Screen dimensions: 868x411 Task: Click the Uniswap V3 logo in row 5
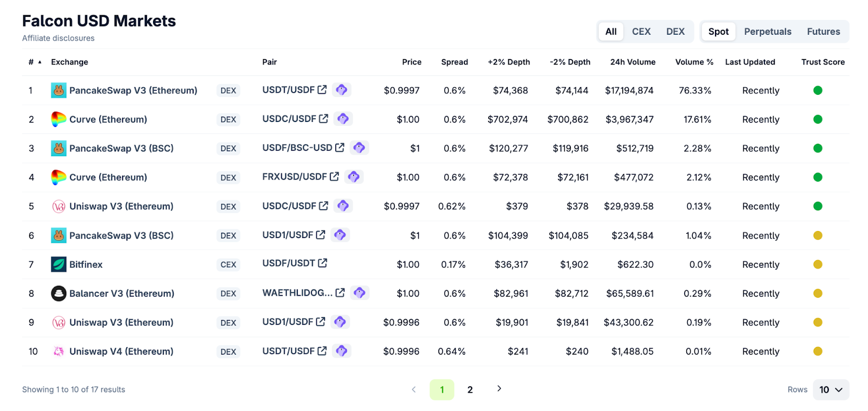coord(59,206)
